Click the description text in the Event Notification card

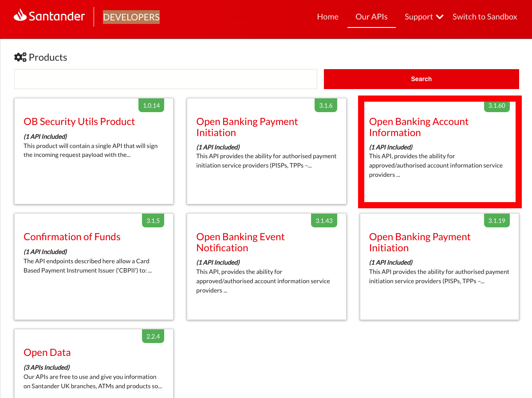point(263,281)
